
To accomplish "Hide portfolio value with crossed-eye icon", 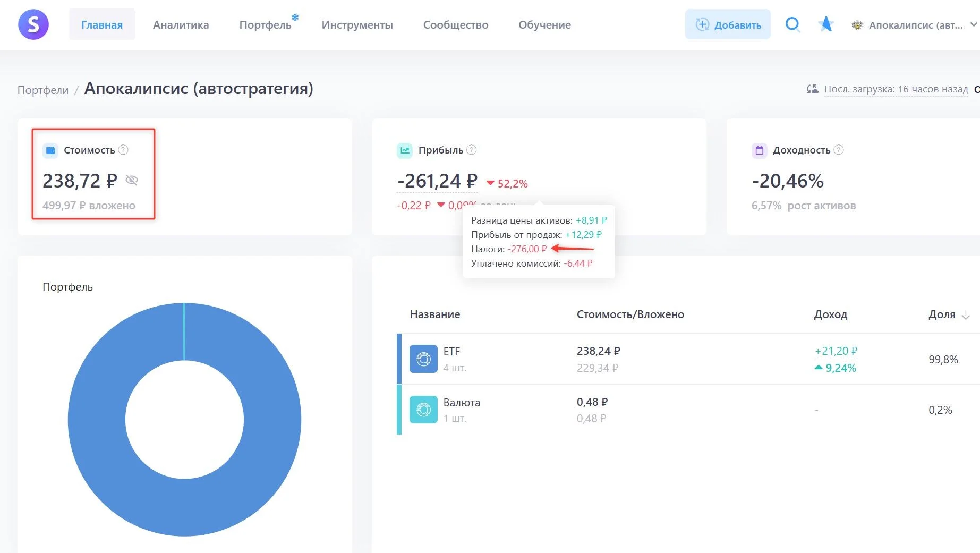I will [x=132, y=181].
